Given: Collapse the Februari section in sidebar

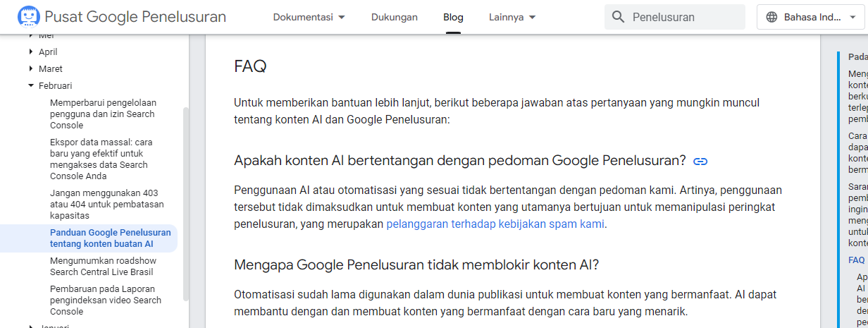Looking at the screenshot, I should 31,85.
